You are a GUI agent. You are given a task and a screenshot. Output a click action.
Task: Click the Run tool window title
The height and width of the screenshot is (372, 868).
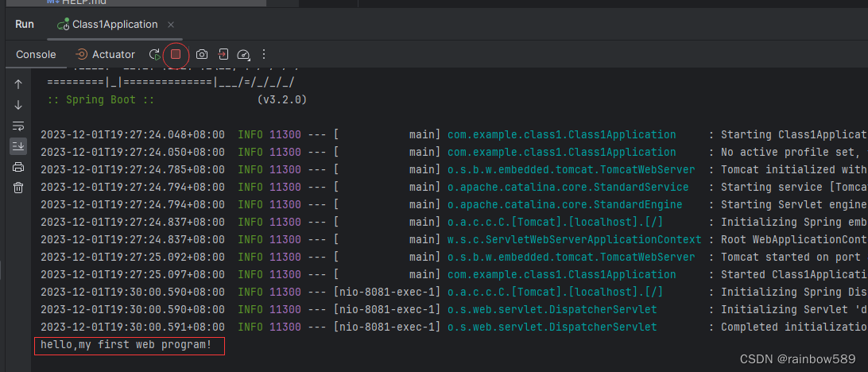click(25, 25)
